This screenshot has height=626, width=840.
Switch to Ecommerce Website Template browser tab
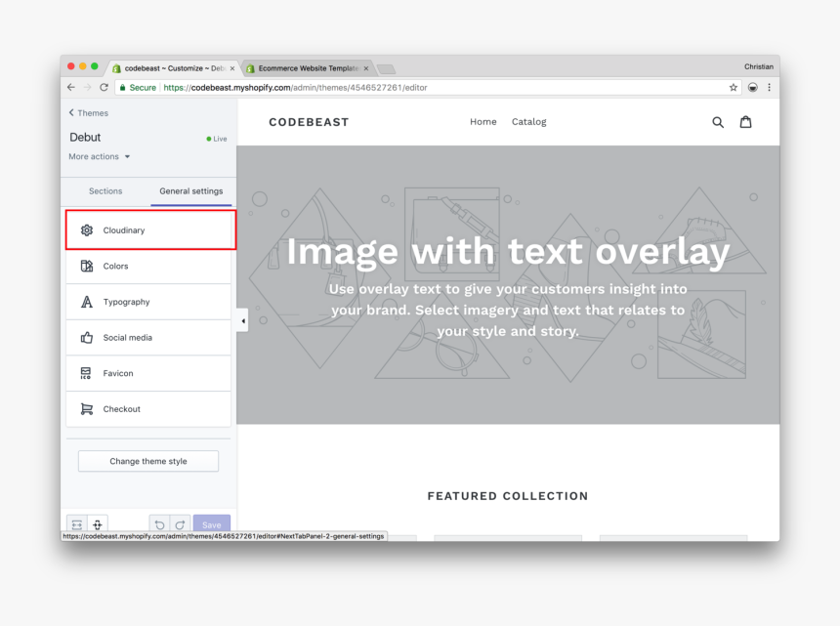pos(308,68)
